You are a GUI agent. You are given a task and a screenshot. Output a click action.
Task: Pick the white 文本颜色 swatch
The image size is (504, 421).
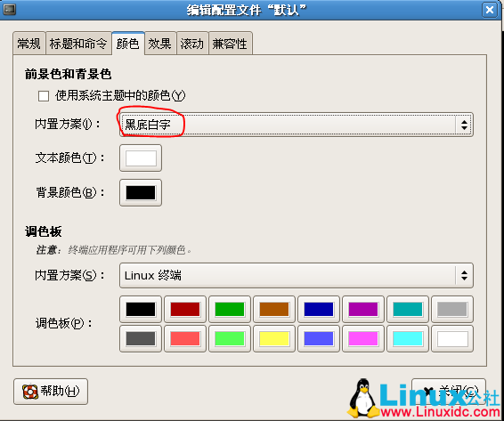tap(141, 158)
